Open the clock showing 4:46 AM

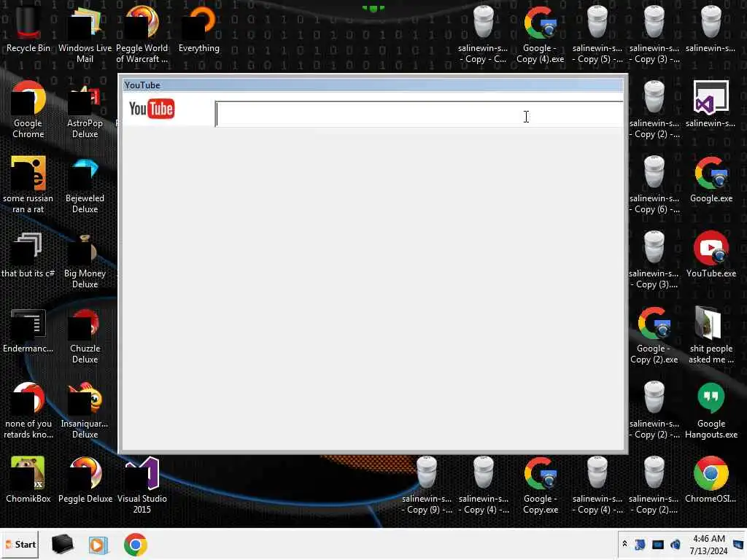pyautogui.click(x=709, y=545)
